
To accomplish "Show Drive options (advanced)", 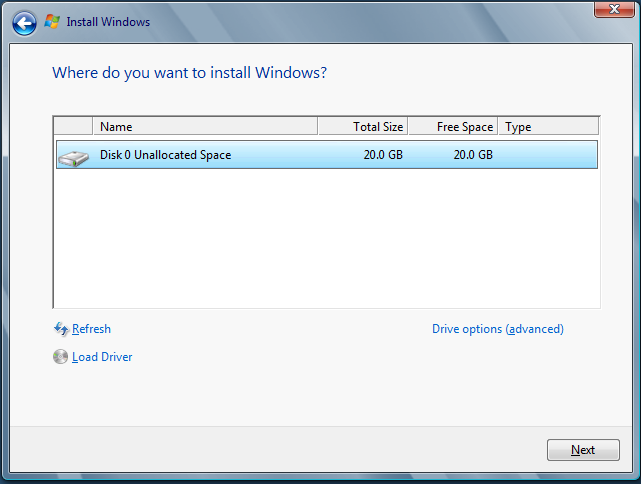I will tap(498, 329).
